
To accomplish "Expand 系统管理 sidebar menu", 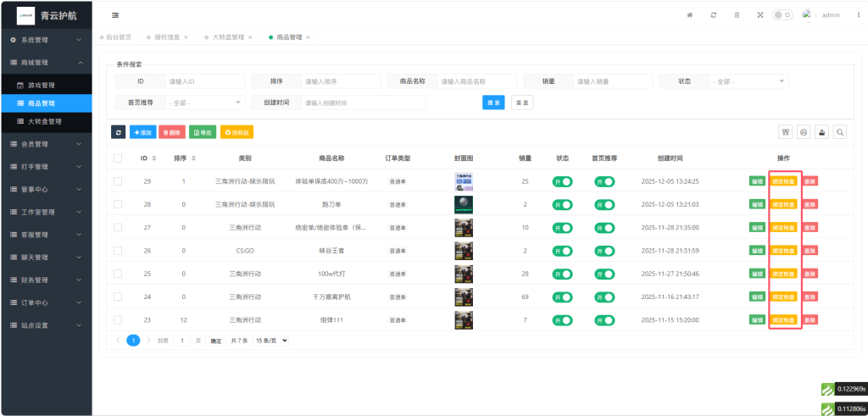I will (47, 40).
